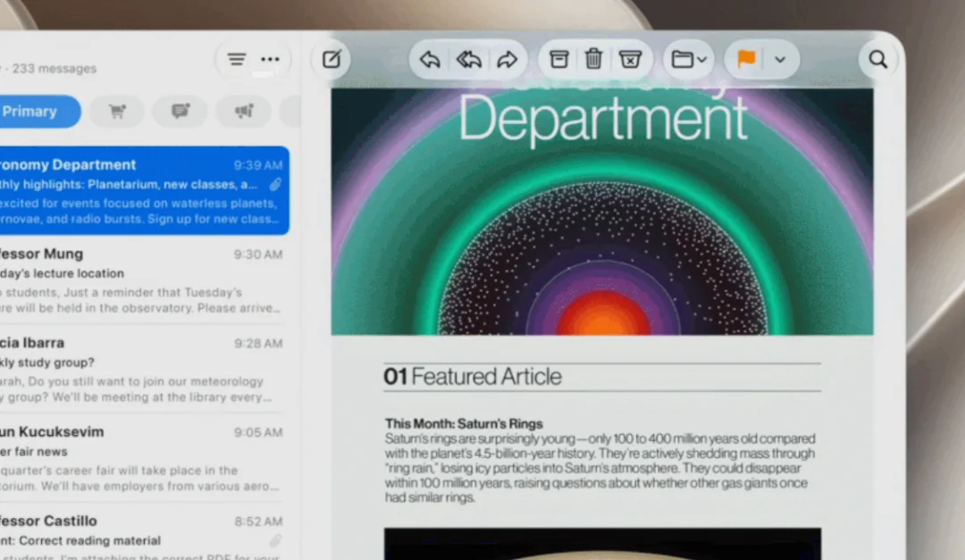Compose a new message
Screen dimensions: 965x560
coord(331,59)
